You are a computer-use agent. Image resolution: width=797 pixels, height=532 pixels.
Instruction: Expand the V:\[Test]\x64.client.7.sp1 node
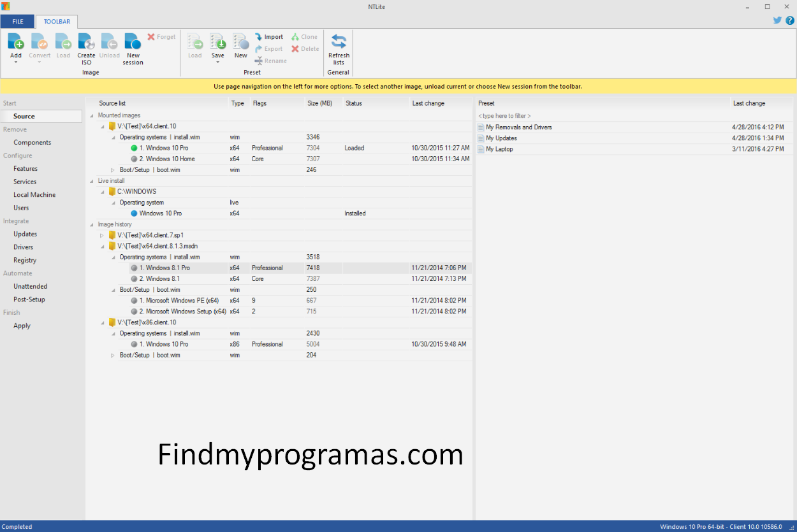(x=102, y=236)
